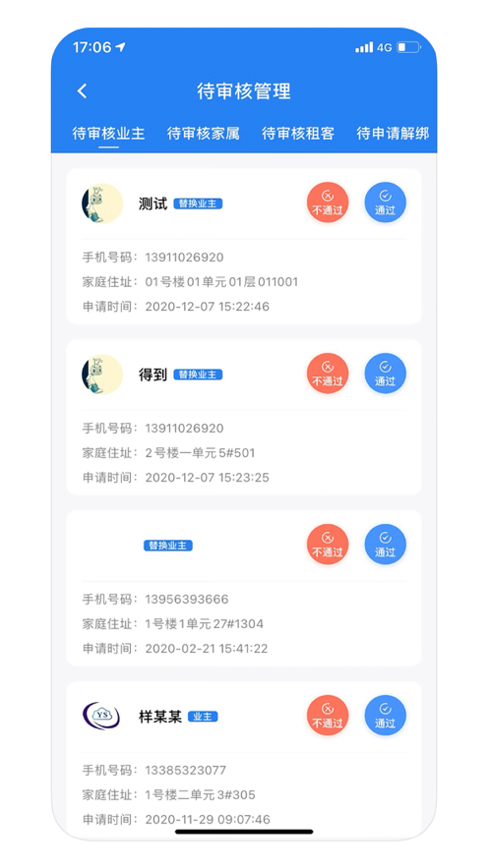
Task: Approve the 测试 applicant with 通过
Action: [x=386, y=203]
